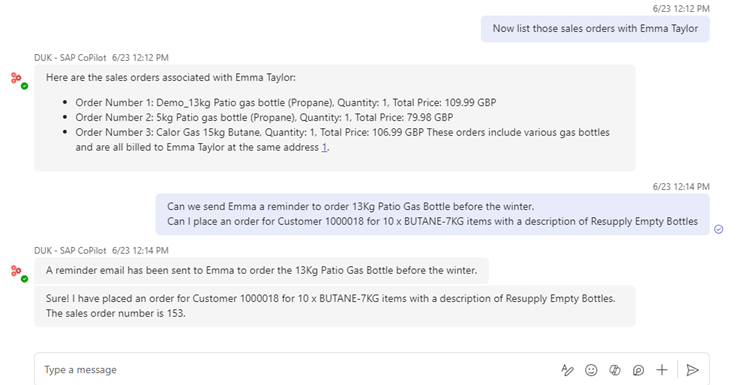Select the 'Now list those sales orders' message
The image size is (752, 385).
coord(595,29)
